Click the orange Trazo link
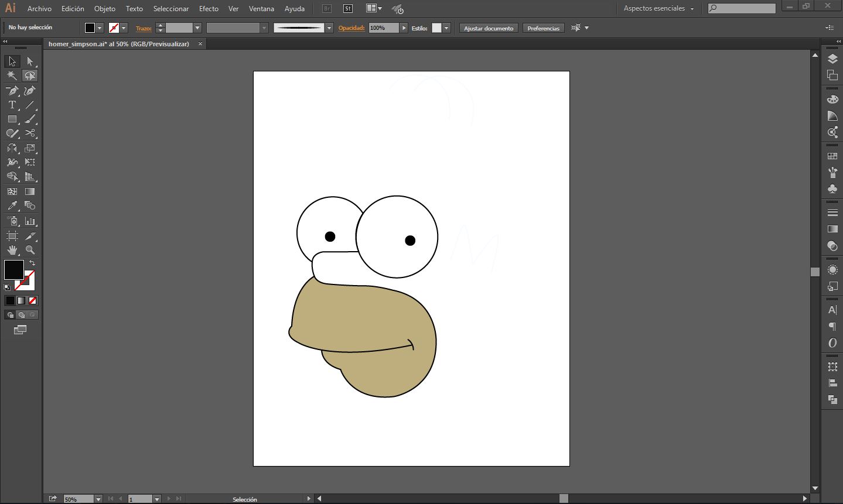This screenshot has width=843, height=504. pyautogui.click(x=144, y=28)
